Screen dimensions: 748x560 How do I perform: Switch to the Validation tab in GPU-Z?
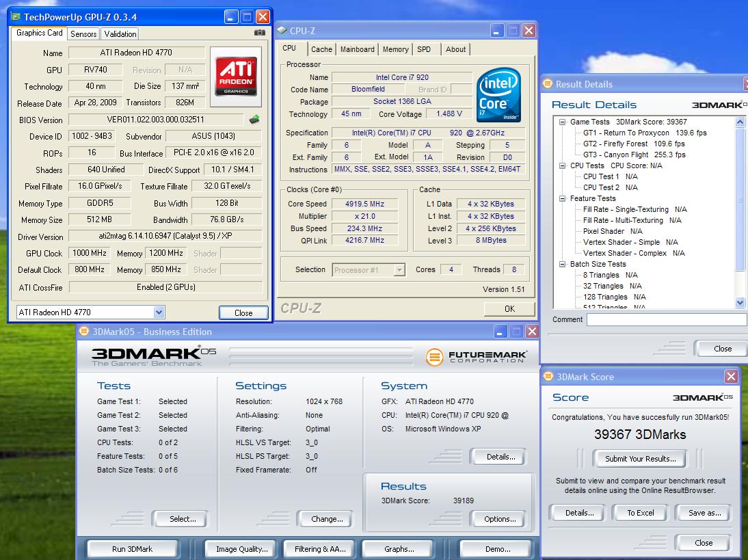[x=120, y=34]
